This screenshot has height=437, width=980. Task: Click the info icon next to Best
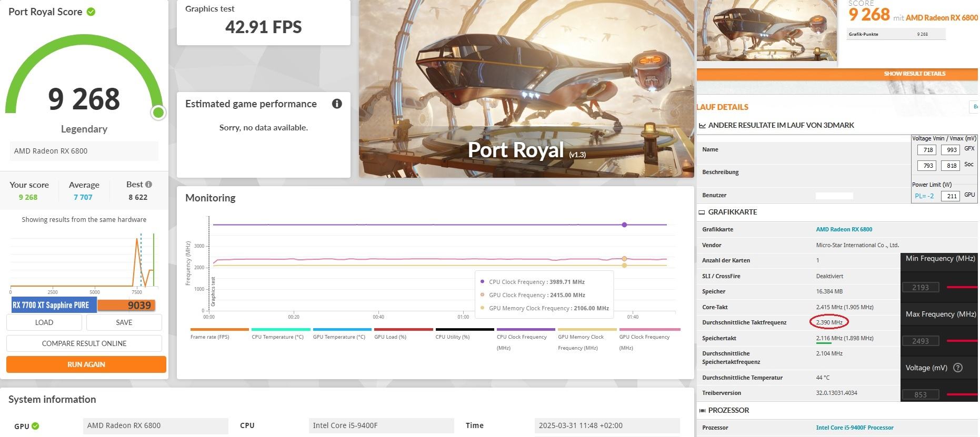(x=149, y=184)
